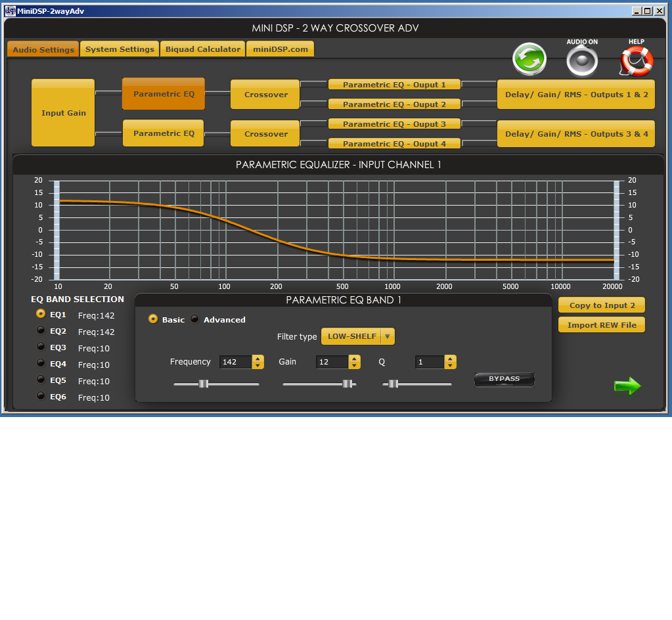The image size is (672, 620).
Task: Increase Q with the up stepper arrow
Action: [450, 359]
